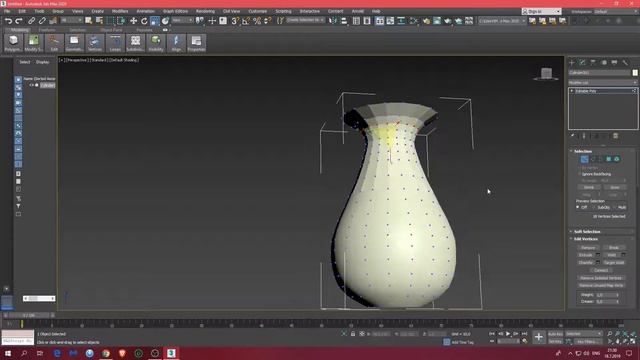Click the Redo arrow in main toolbar

(x=19, y=20)
